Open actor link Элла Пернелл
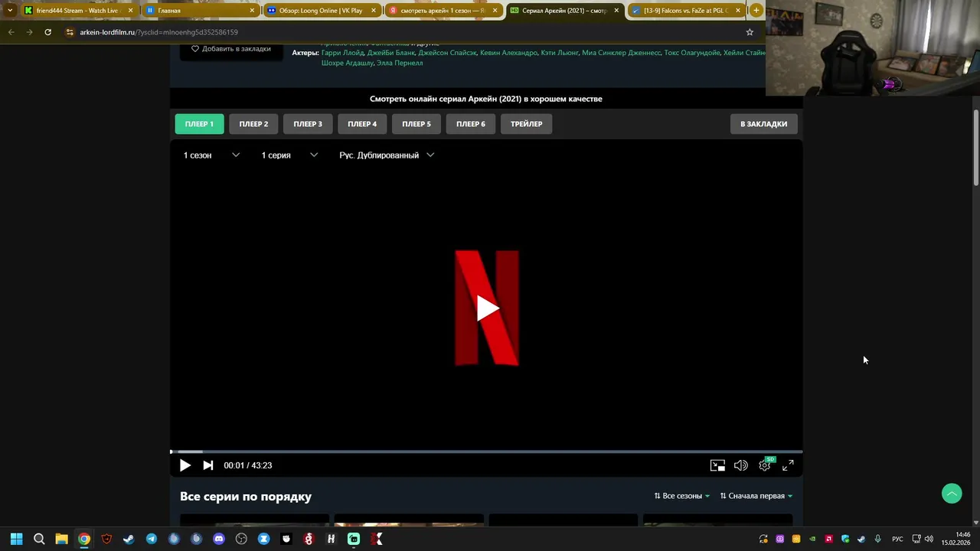The image size is (980, 551). (x=400, y=63)
